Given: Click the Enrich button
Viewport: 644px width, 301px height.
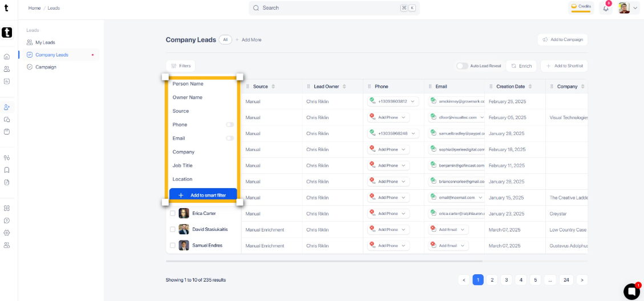Looking at the screenshot, I should pos(521,66).
